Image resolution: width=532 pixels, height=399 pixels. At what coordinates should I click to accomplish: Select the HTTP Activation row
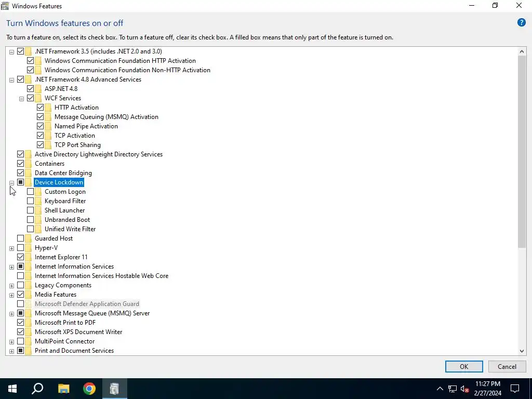point(76,108)
